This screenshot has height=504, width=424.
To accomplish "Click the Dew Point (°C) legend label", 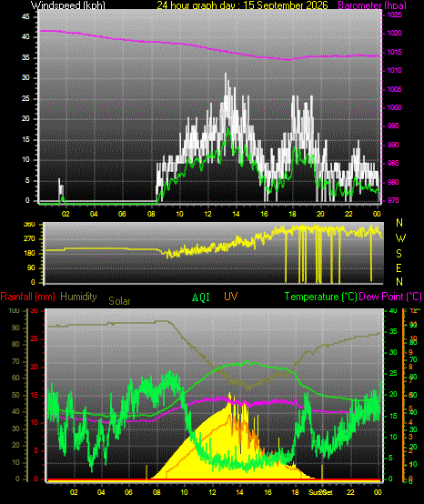I will pyautogui.click(x=390, y=297).
